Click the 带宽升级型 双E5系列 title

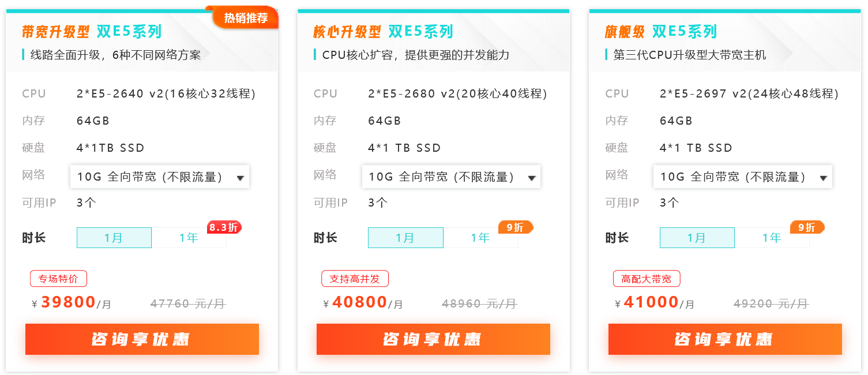point(92,31)
